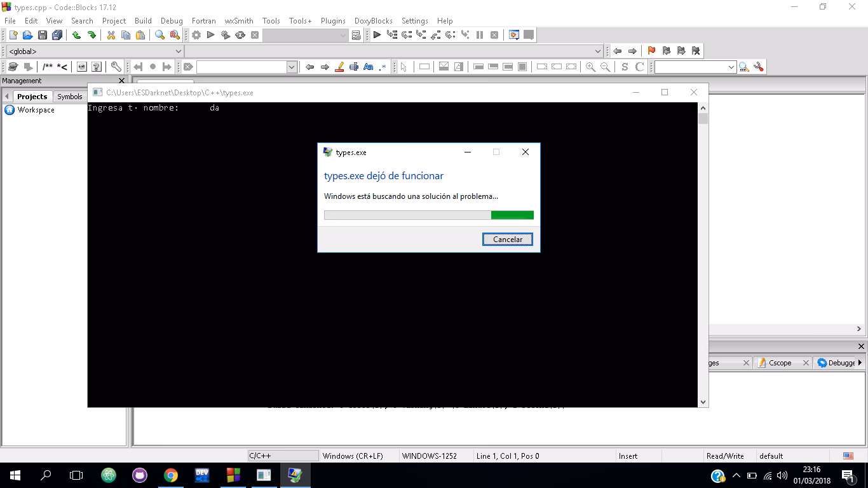The height and width of the screenshot is (488, 868).
Task: Click the New file toolbar icon
Action: pos(13,36)
